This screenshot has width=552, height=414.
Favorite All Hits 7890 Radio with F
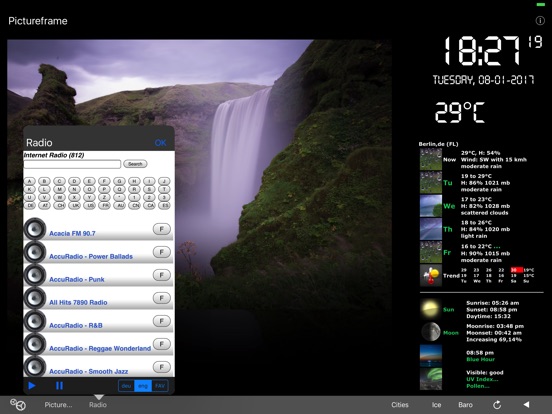162,298
